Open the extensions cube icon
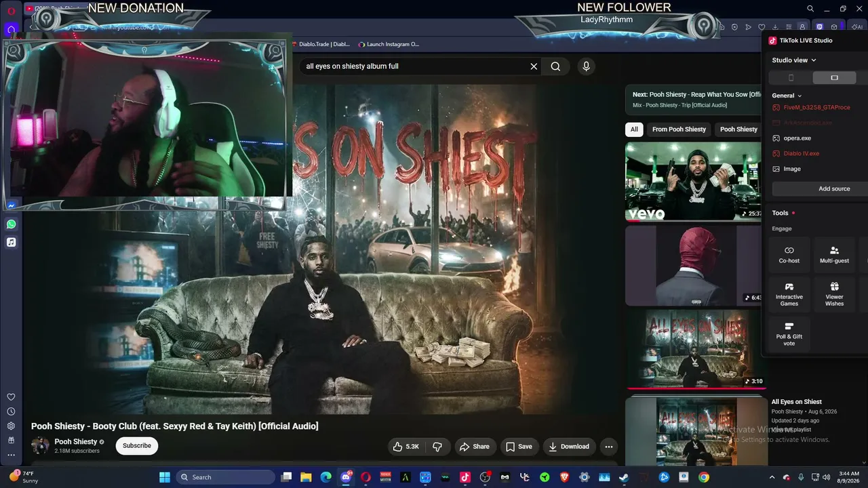 point(834,27)
